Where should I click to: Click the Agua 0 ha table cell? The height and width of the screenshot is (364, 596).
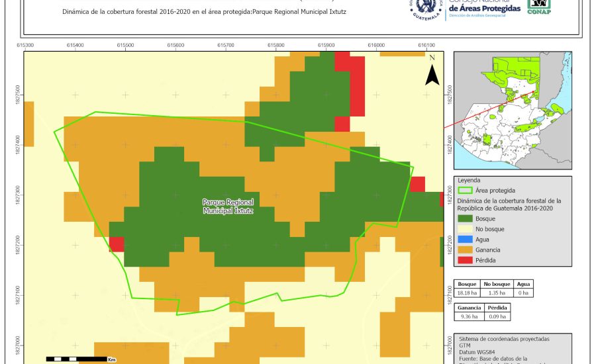click(x=523, y=293)
